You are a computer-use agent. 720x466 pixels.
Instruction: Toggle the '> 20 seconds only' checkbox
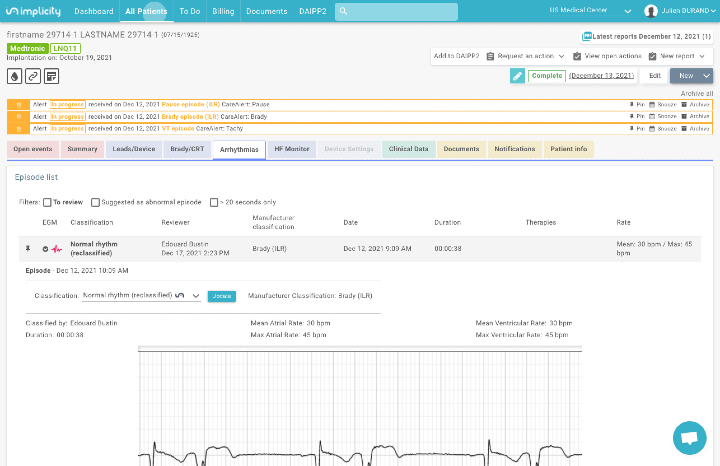tap(214, 202)
